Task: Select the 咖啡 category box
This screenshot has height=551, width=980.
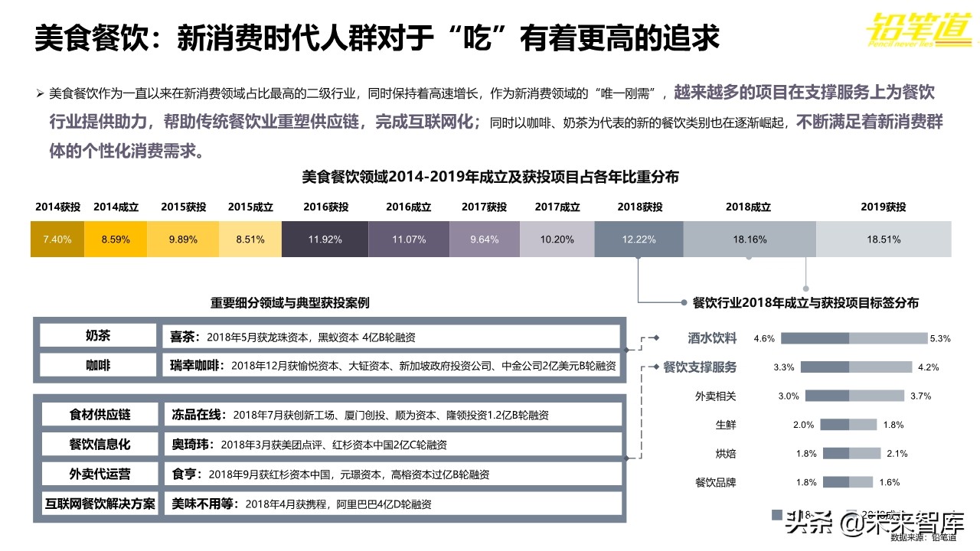Action: point(98,365)
